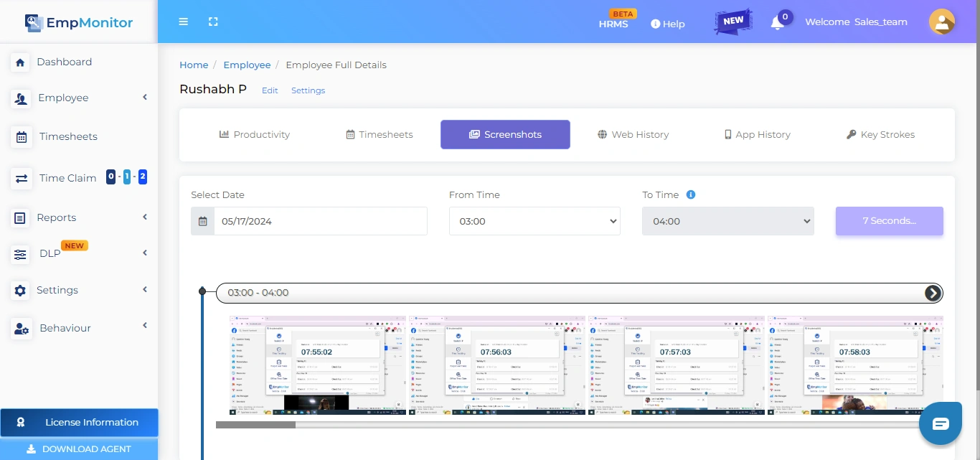Select the Timesheets icon in the sidebar
Image resolution: width=980 pixels, height=460 pixels.
(x=20, y=136)
